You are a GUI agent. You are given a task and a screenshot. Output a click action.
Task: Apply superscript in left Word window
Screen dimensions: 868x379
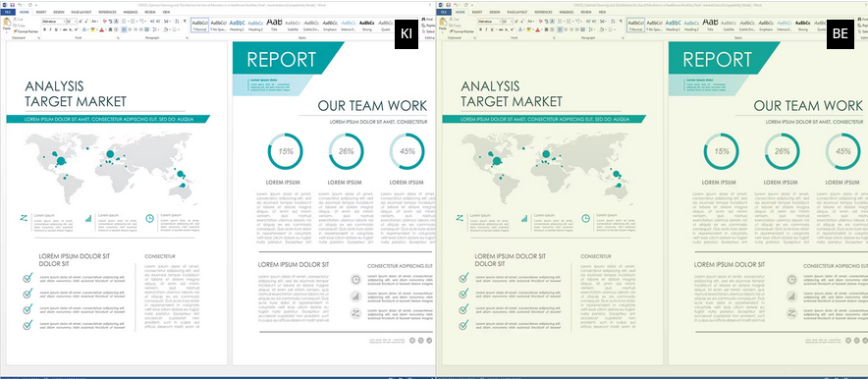[x=76, y=29]
